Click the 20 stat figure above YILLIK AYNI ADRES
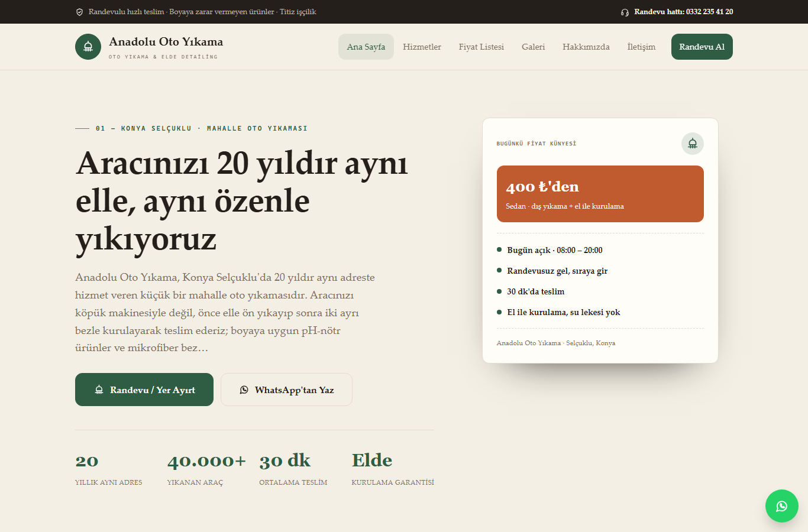808x532 pixels. tap(87, 460)
